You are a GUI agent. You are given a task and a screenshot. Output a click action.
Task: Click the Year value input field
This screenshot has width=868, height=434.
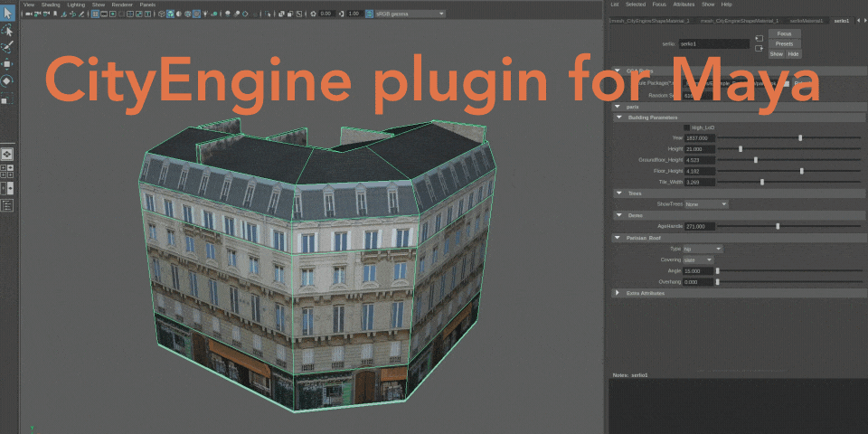click(700, 137)
